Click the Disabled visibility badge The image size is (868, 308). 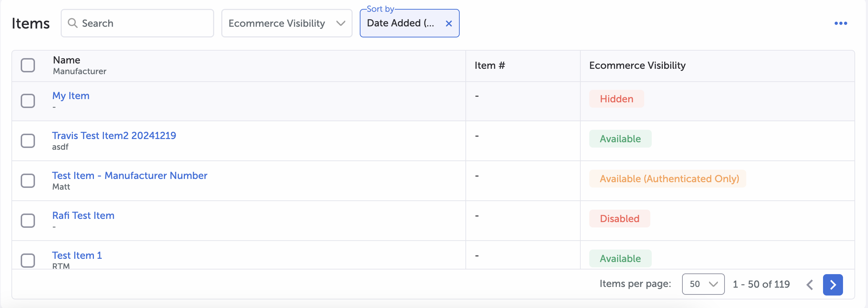(x=619, y=219)
